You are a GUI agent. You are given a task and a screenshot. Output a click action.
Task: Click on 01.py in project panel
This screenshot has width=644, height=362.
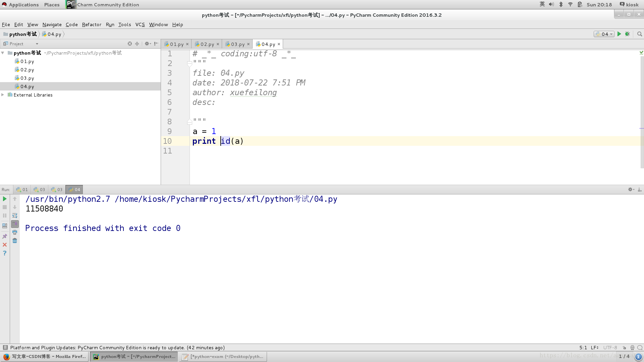tap(26, 61)
